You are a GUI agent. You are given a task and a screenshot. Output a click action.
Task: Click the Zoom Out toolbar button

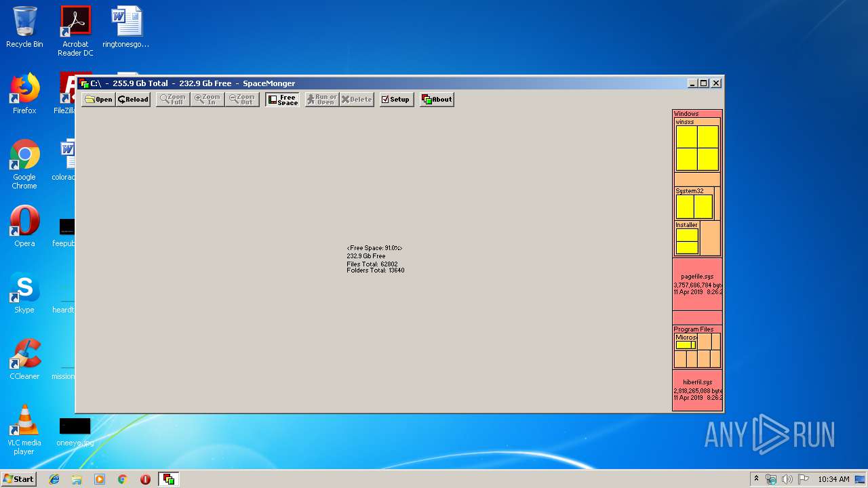(242, 100)
